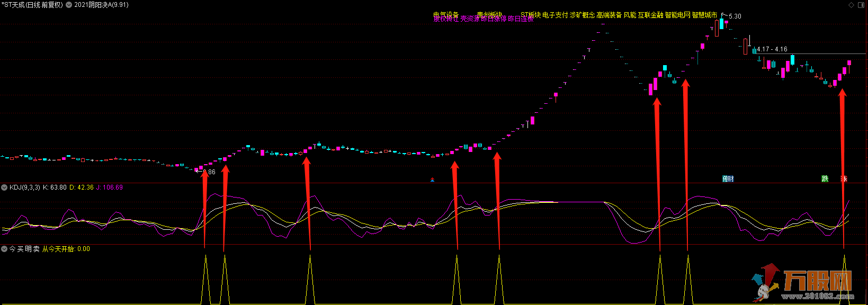Click the 涨 red marker icon
The image size is (868, 305).
point(844,179)
